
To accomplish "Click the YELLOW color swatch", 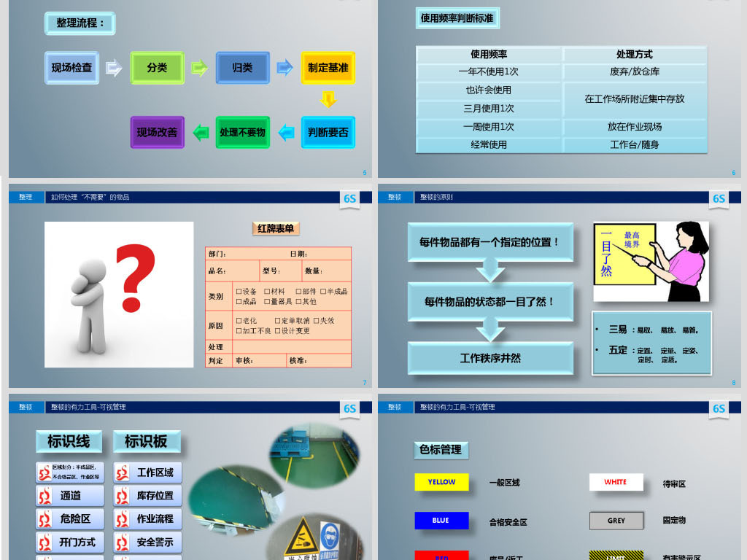I will tap(441, 482).
